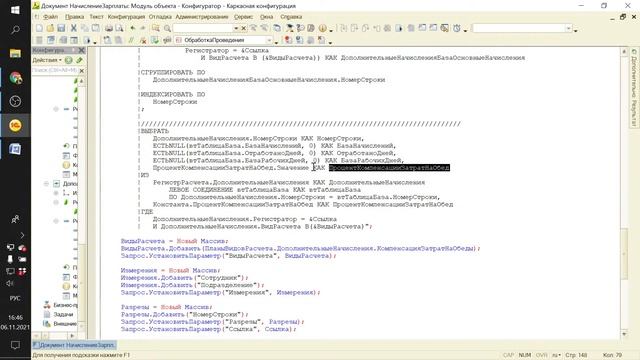Undo with the green back arrow
This screenshot has width=640, height=360.
[x=133, y=28]
